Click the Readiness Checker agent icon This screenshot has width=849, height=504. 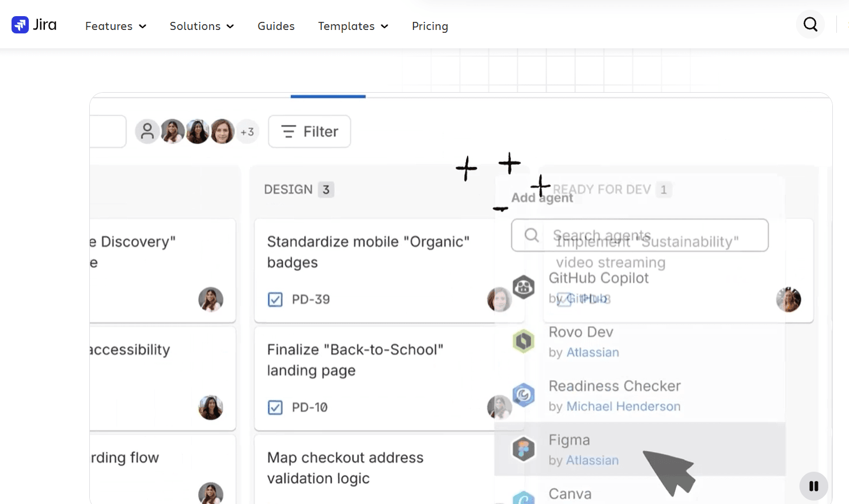524,395
